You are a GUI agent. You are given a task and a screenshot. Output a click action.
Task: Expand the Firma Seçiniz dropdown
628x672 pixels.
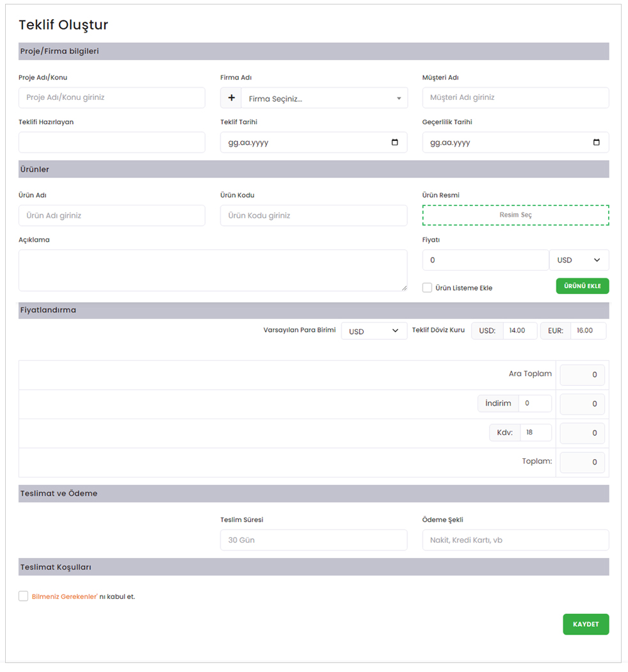(x=324, y=99)
